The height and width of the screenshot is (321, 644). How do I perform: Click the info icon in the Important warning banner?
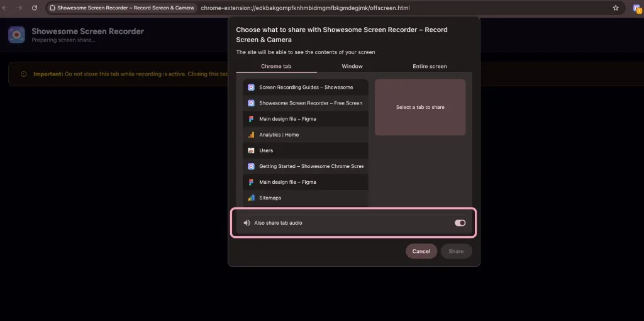click(23, 74)
